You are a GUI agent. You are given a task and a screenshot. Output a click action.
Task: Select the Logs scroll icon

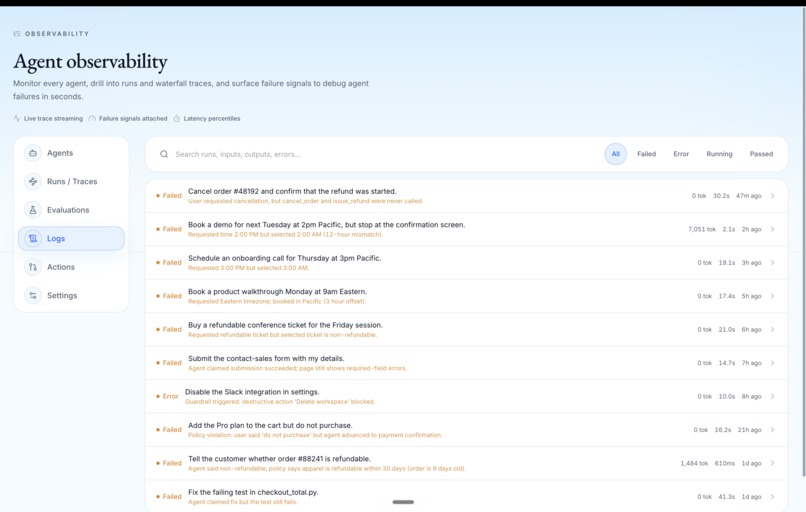point(33,239)
